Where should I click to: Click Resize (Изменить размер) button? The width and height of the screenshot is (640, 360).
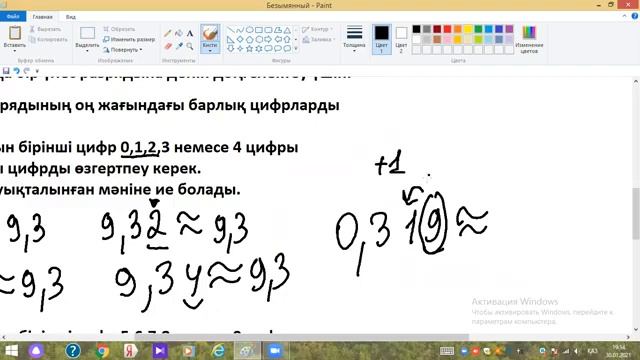click(129, 39)
